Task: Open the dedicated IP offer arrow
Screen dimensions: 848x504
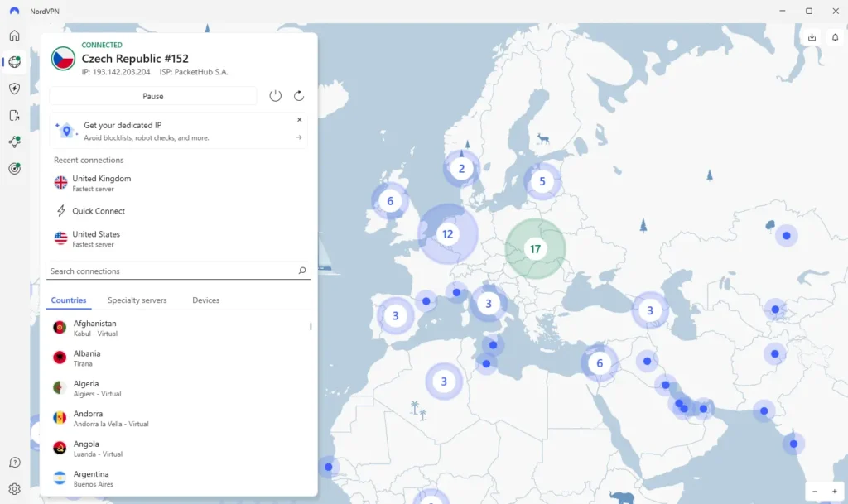Action: (299, 137)
